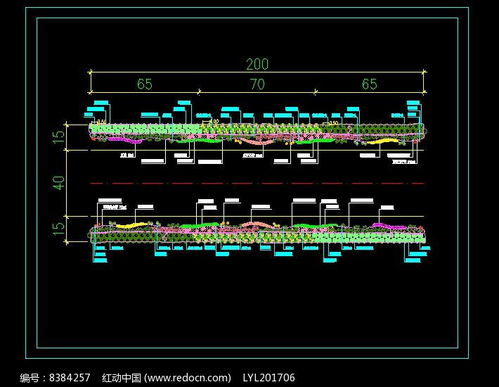The width and height of the screenshot is (499, 387).
Task: Select the light green hatch block in the lower strip
Action: (x=368, y=237)
